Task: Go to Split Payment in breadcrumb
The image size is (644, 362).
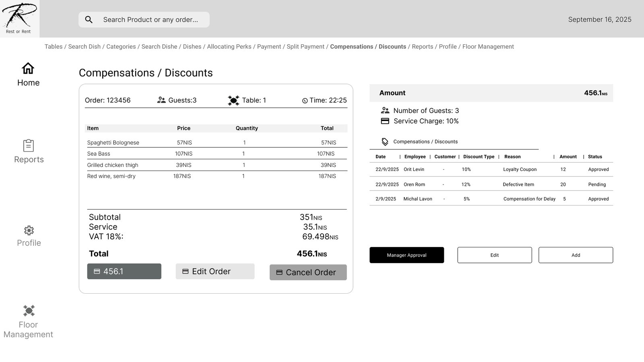Action: [305, 47]
